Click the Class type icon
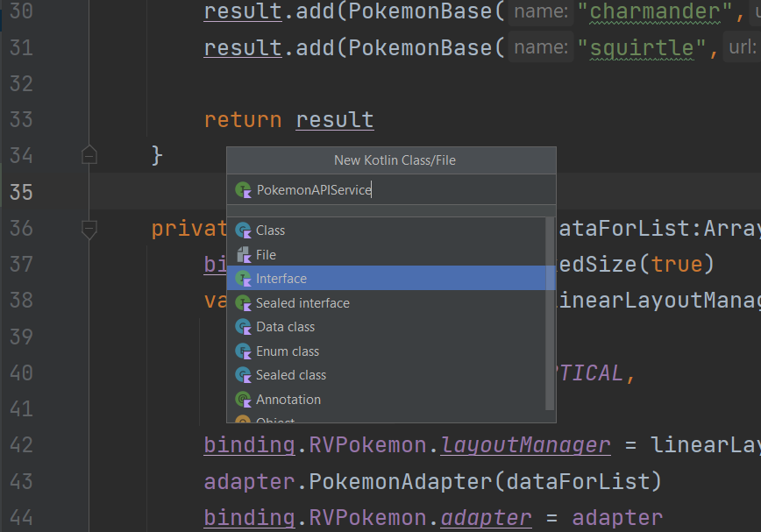The height and width of the screenshot is (532, 761). [x=243, y=231]
